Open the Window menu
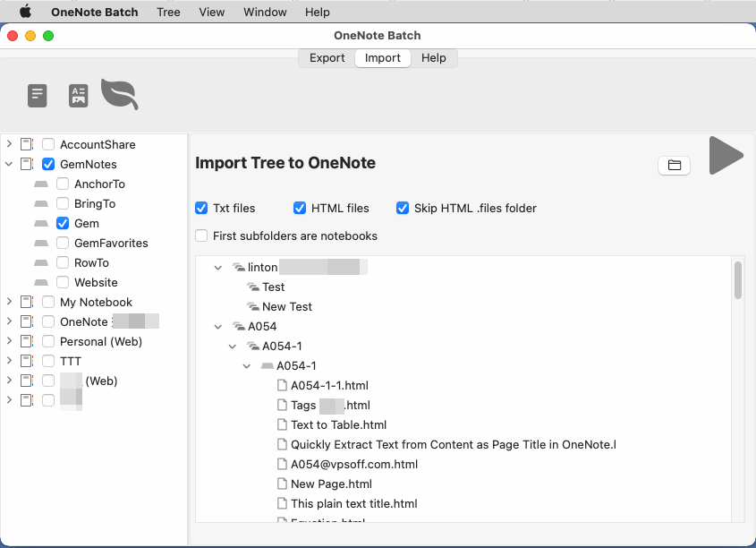Viewport: 756px width, 548px height. [x=265, y=12]
